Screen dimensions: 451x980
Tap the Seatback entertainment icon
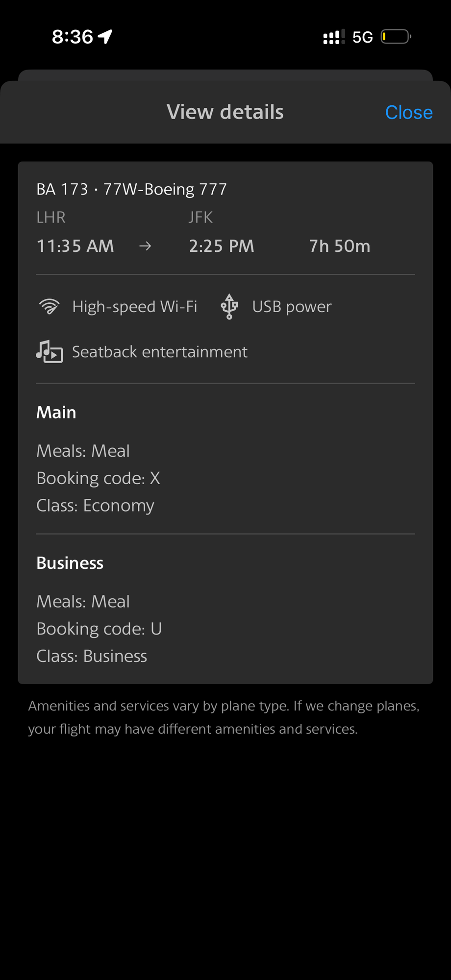click(x=50, y=352)
